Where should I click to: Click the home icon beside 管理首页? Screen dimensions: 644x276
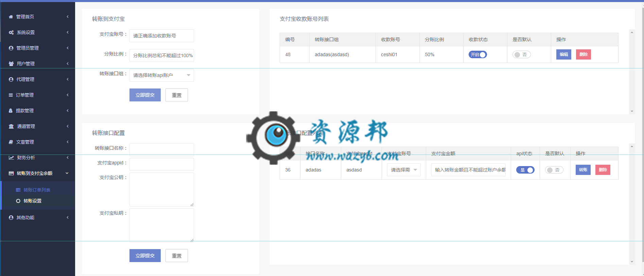coord(11,17)
